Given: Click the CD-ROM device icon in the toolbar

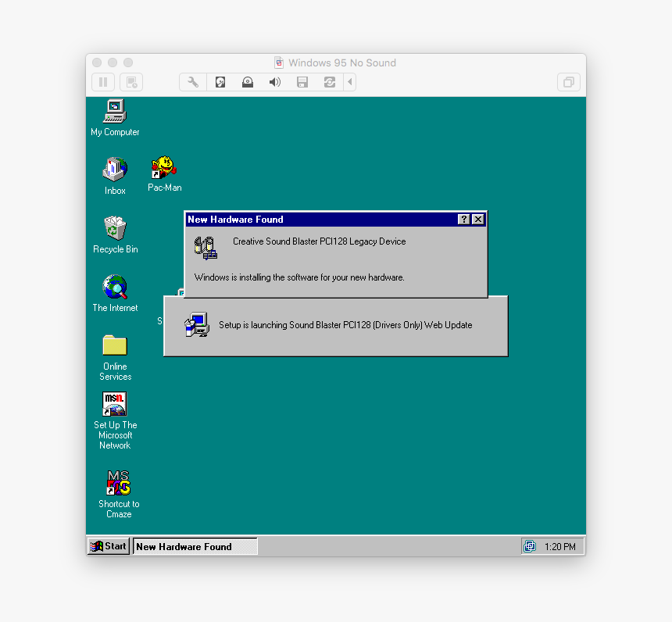Looking at the screenshot, I should 247,81.
